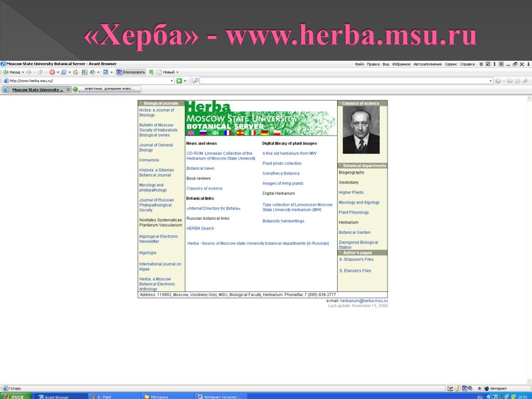Image resolution: width=532 pixels, height=399 pixels.
Task: Open the Файл menu
Action: click(x=360, y=64)
